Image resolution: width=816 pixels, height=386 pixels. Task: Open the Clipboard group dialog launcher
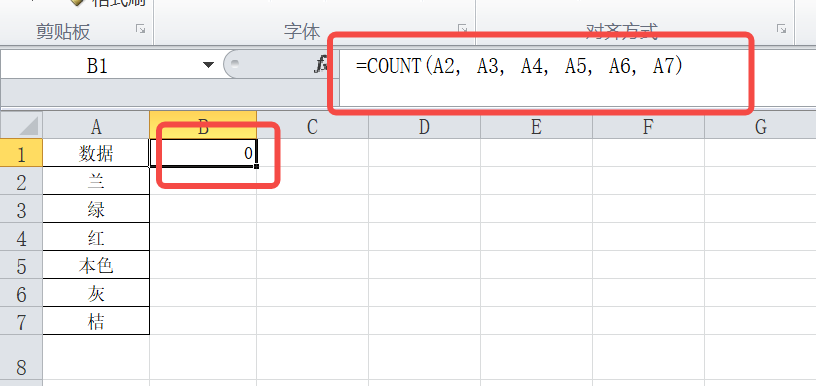(141, 29)
